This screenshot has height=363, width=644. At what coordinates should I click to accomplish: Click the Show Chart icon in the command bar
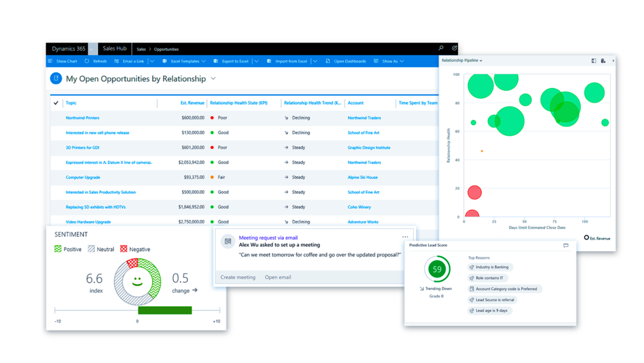50,61
